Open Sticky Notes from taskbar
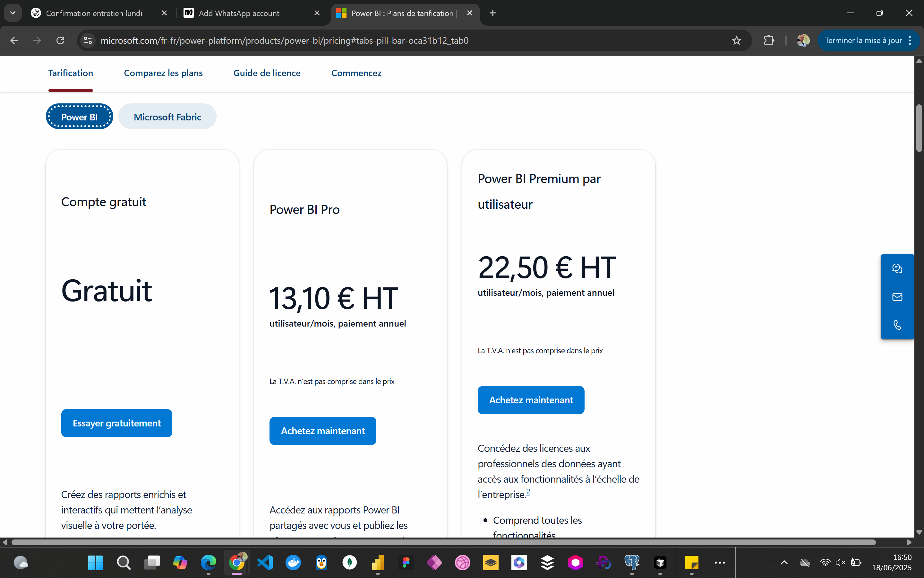924x578 pixels. [x=691, y=562]
